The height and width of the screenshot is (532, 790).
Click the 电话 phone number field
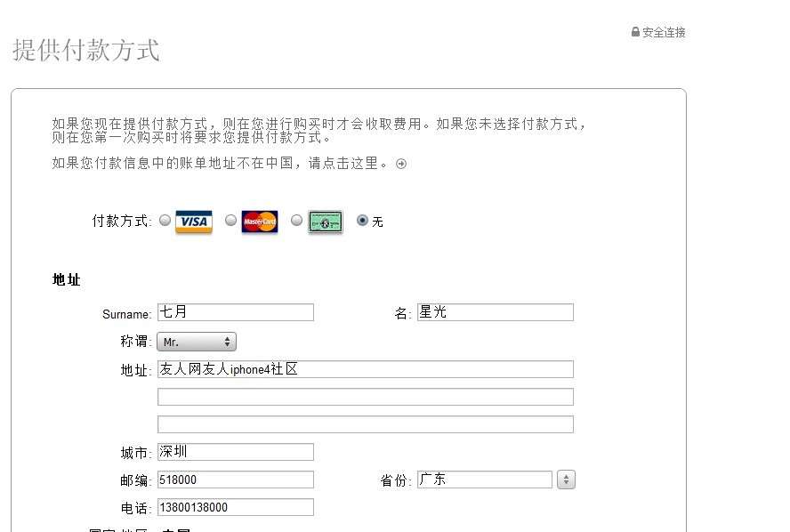tap(235, 506)
